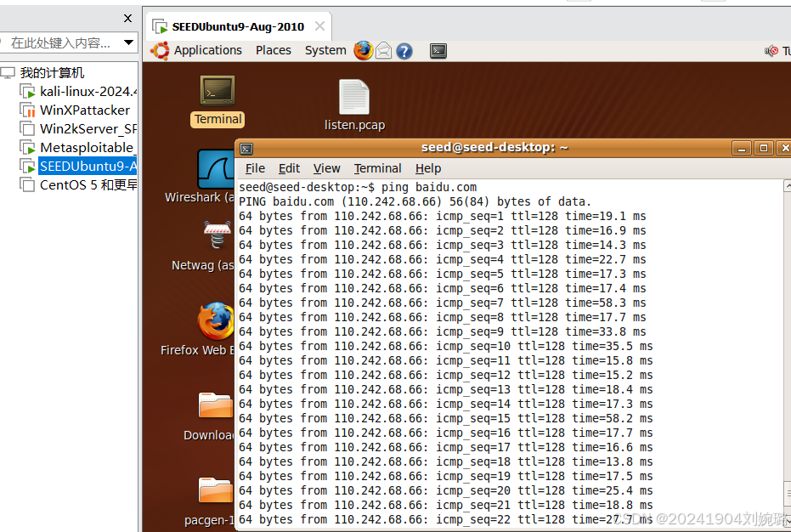Minimize the seed@seed-desktop terminal window

[741, 148]
